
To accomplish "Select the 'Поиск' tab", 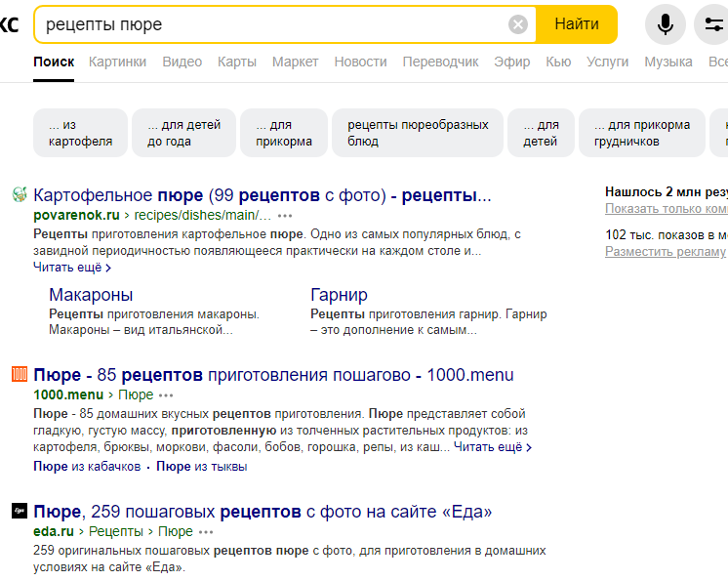I will 54,62.
